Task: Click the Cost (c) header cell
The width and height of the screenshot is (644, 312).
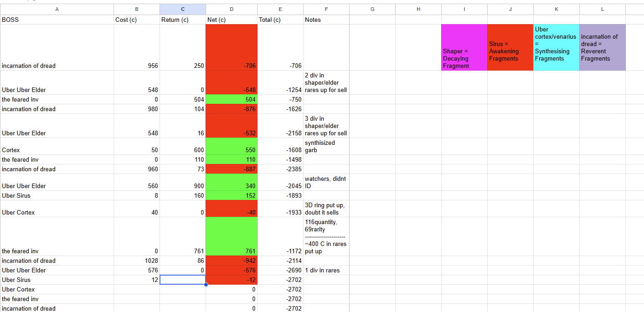Action: pos(137,20)
